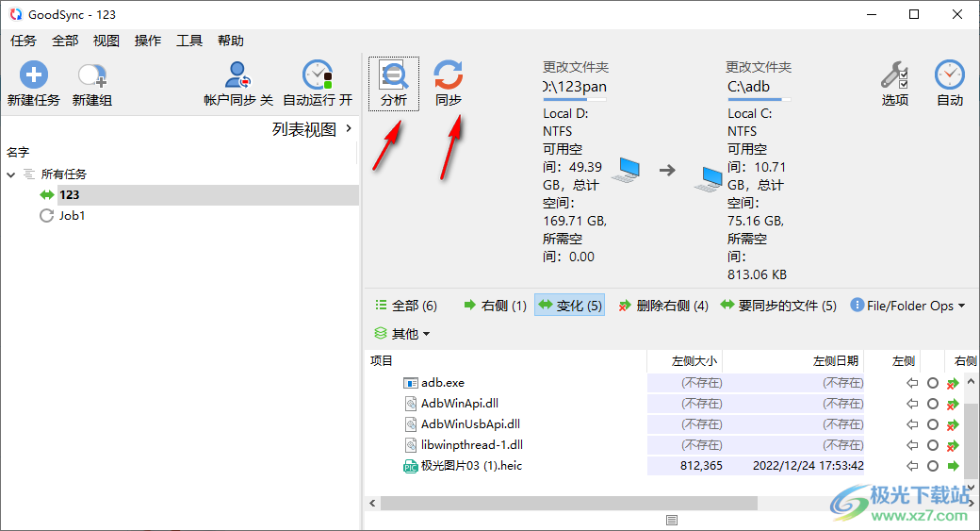Image resolution: width=980 pixels, height=531 pixels.
Task: Click the right computer icon
Action: point(709,179)
